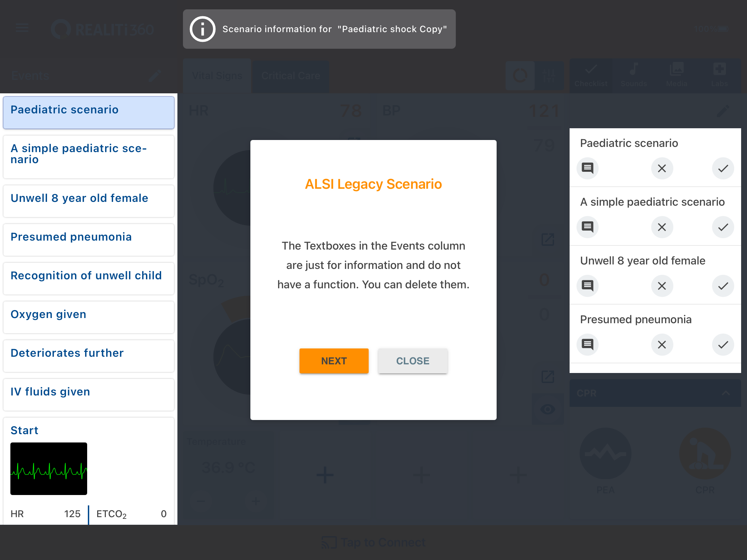The width and height of the screenshot is (747, 560).
Task: Mark Unwell 8 year old female as done
Action: click(723, 286)
